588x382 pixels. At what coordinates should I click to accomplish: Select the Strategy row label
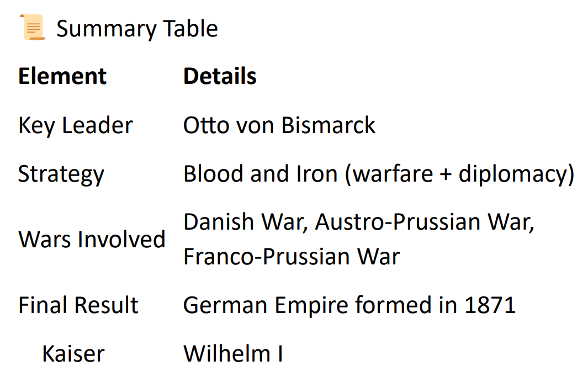coord(61,174)
